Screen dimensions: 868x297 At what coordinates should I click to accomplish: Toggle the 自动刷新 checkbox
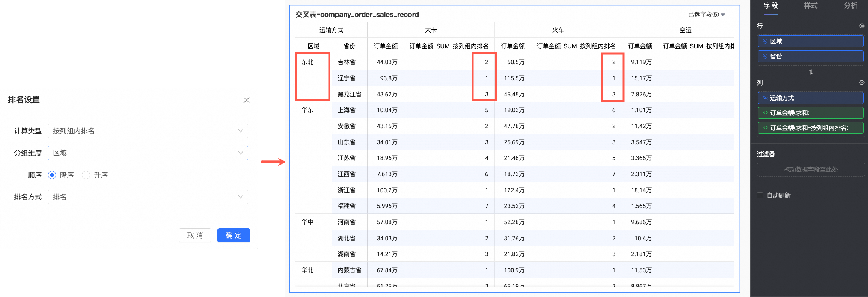coord(760,195)
